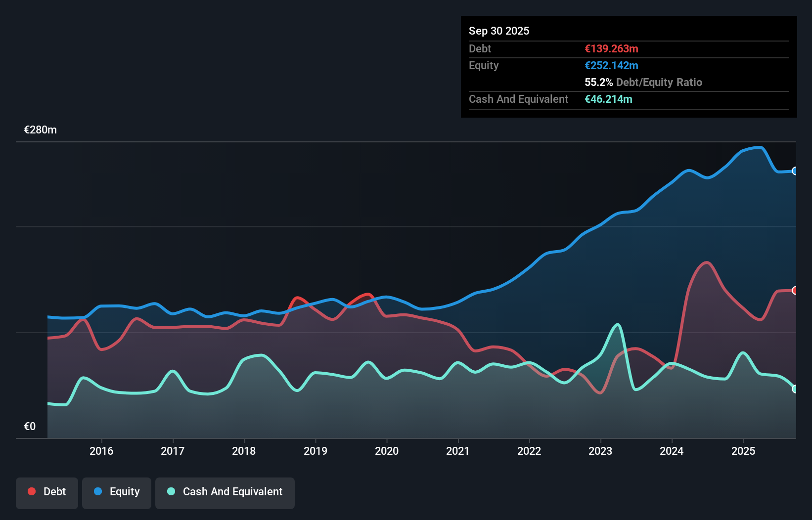This screenshot has width=812, height=520.
Task: Select the red Debt endpoint marker on chart
Action: 795,290
